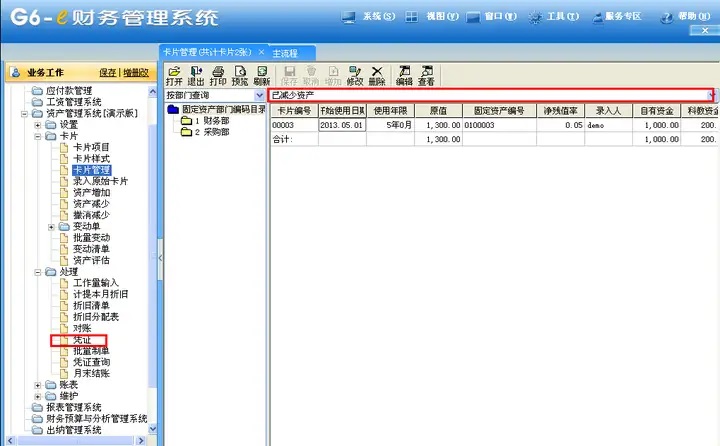Viewport: 720px width, 446px height.
Task: Click the 卡片编号 column header
Action: click(x=294, y=111)
